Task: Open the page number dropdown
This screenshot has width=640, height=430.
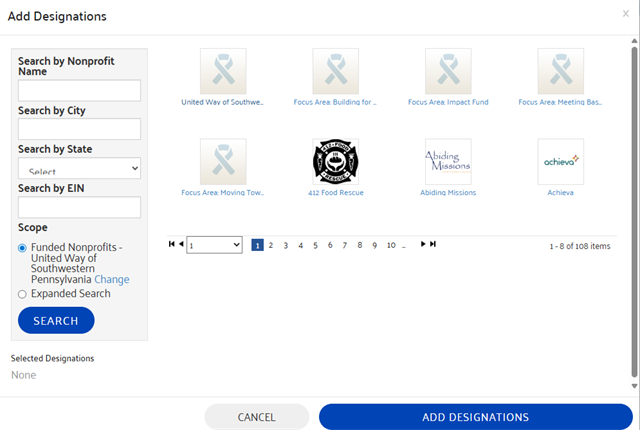Action: (x=214, y=245)
